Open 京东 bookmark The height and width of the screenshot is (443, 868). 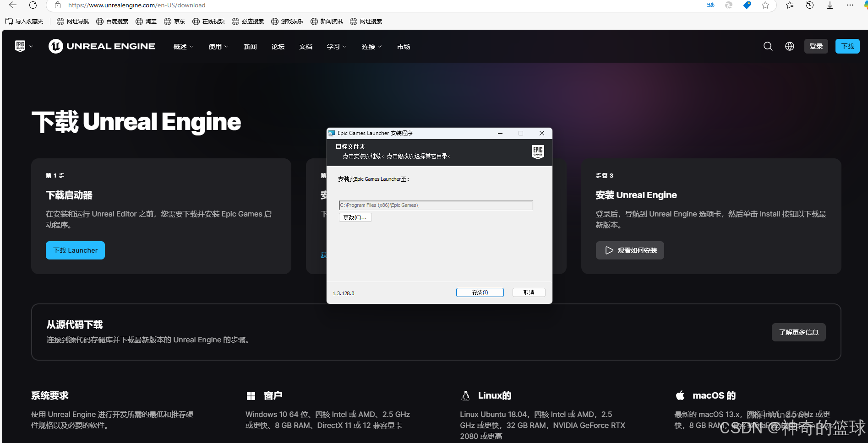(x=175, y=21)
